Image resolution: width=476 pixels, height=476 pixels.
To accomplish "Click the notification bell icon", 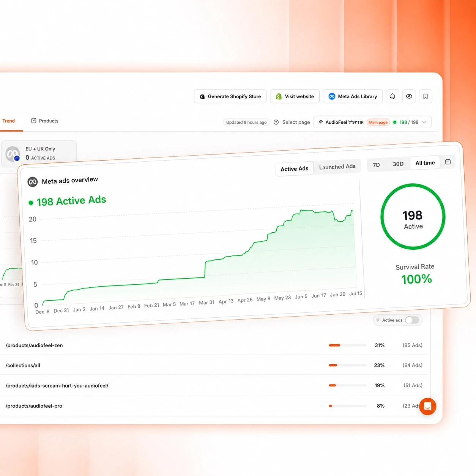I will (392, 96).
